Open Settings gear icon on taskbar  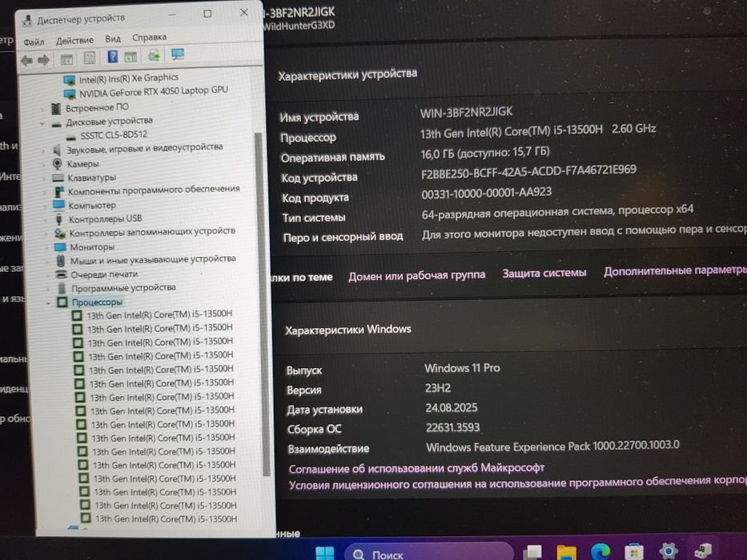click(669, 551)
